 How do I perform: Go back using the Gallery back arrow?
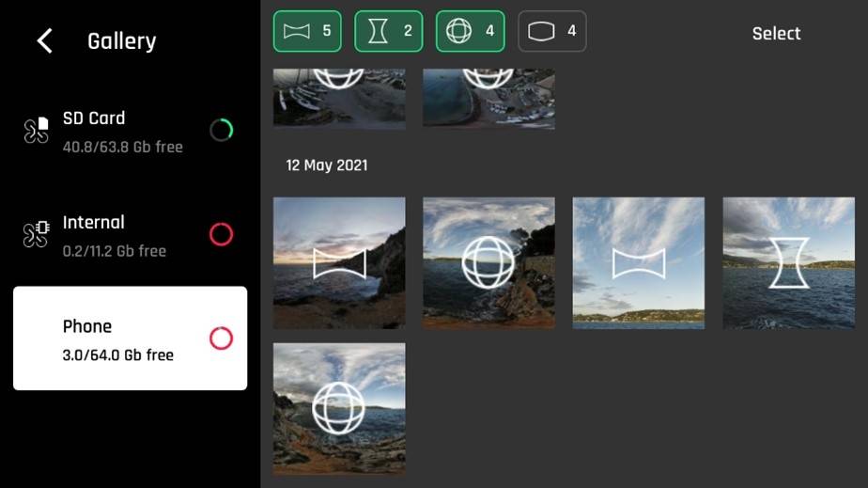tap(44, 41)
